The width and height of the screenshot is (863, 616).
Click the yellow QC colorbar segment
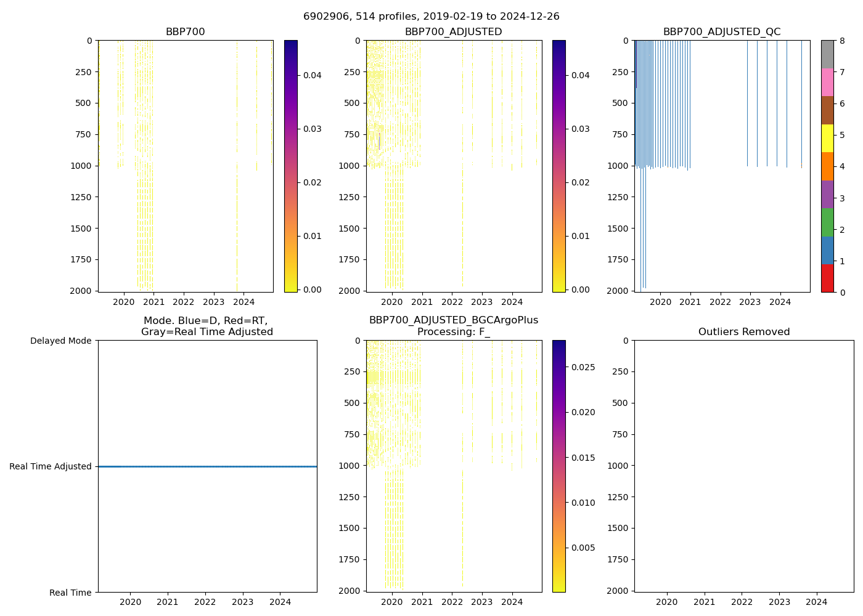click(x=827, y=138)
